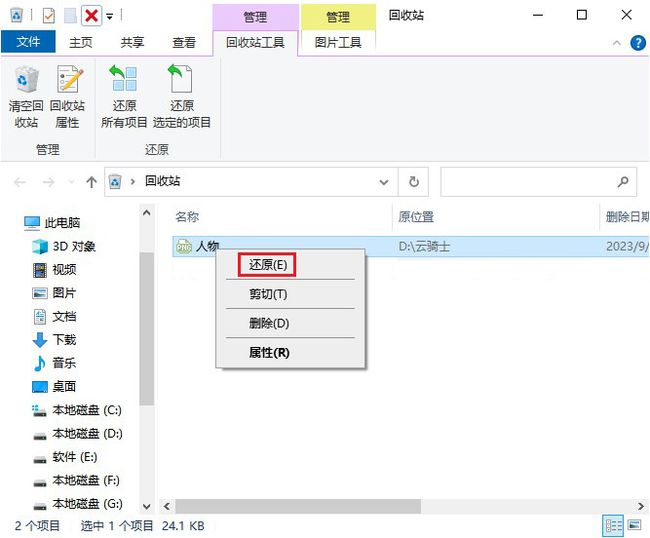
Task: Click the Recycle Bin icon in title bar
Action: pyautogui.click(x=16, y=16)
